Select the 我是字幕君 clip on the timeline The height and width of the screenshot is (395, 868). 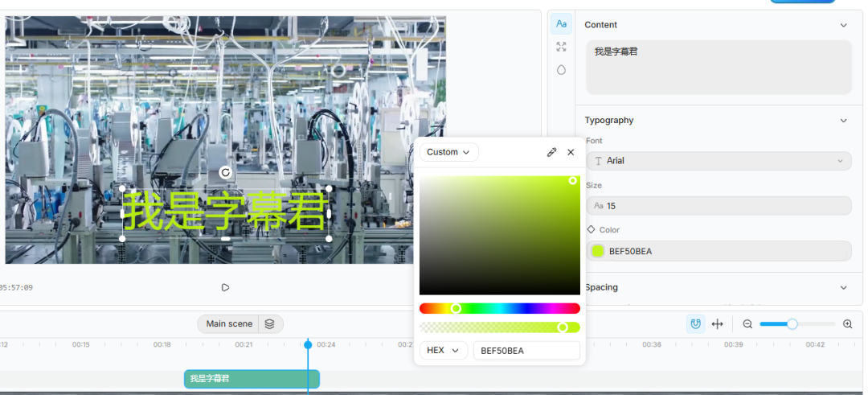pyautogui.click(x=252, y=379)
